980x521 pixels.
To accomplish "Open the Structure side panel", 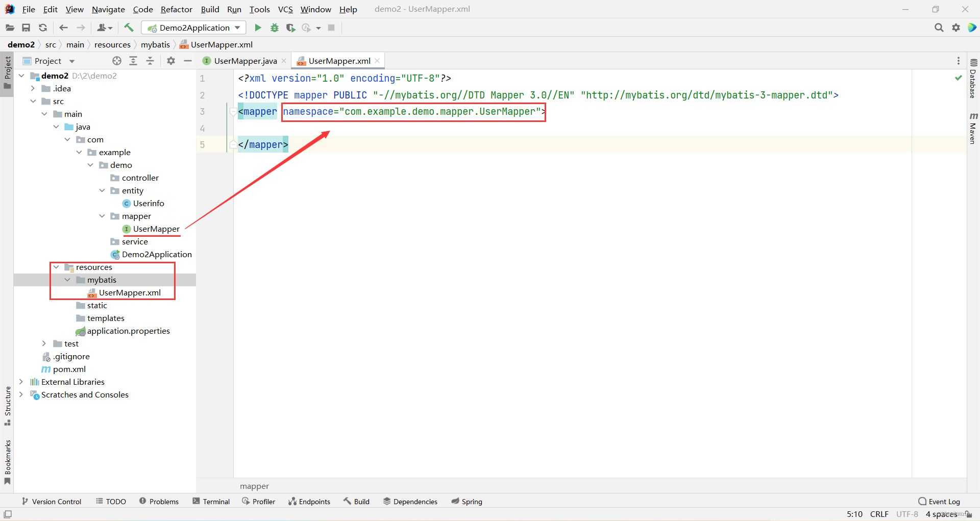I will click(x=8, y=406).
